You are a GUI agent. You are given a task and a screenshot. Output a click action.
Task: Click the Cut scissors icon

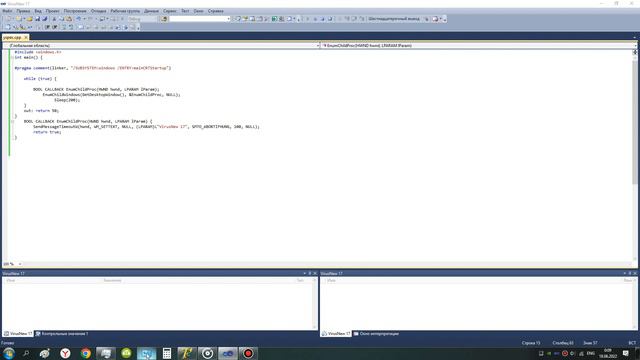(54, 19)
